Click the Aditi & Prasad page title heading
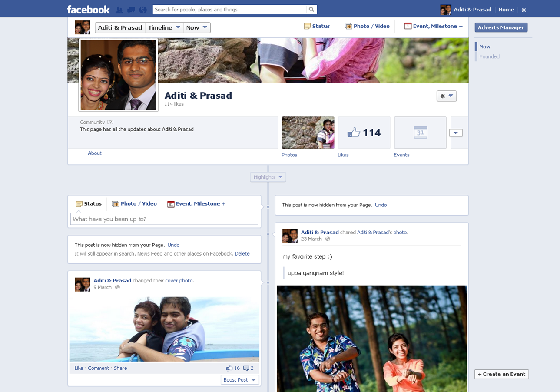The image size is (560, 392). pyautogui.click(x=198, y=96)
